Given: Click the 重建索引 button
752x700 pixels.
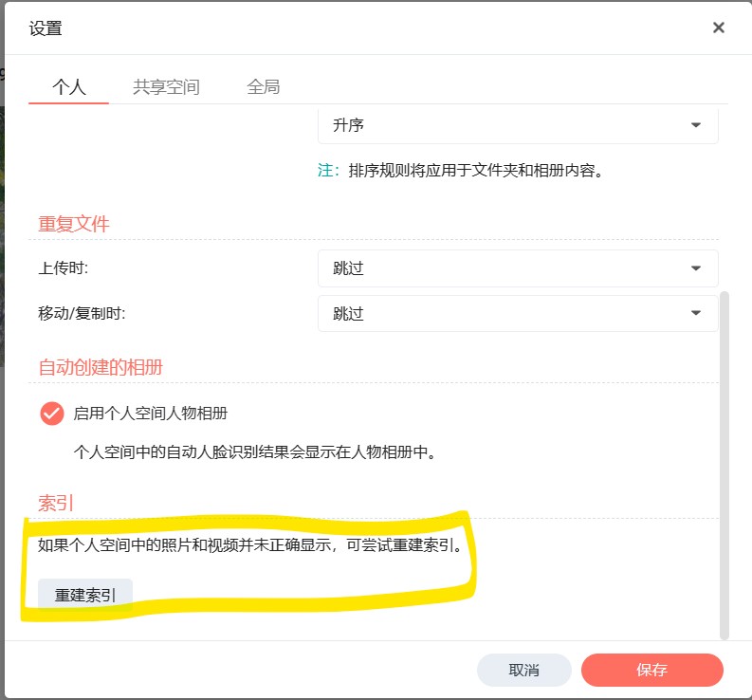Looking at the screenshot, I should 85,595.
